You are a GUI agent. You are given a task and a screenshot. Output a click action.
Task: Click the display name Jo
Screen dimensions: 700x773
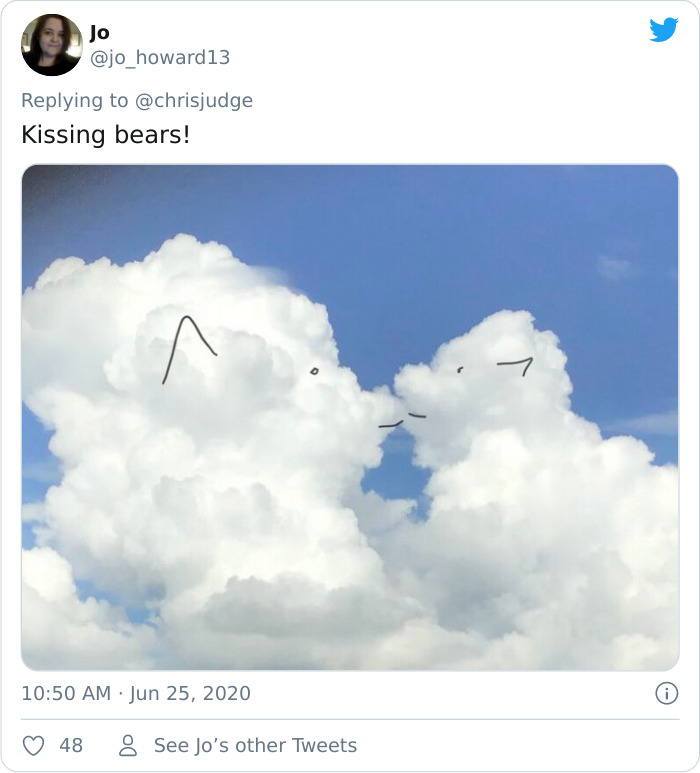(x=100, y=33)
